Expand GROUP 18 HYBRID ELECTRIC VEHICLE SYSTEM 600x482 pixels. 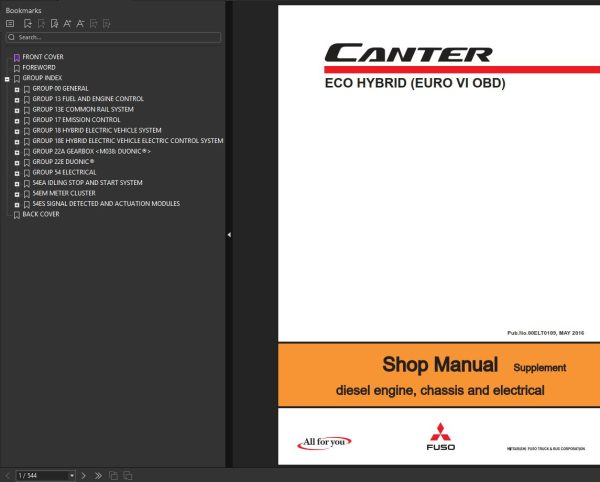tap(17, 132)
